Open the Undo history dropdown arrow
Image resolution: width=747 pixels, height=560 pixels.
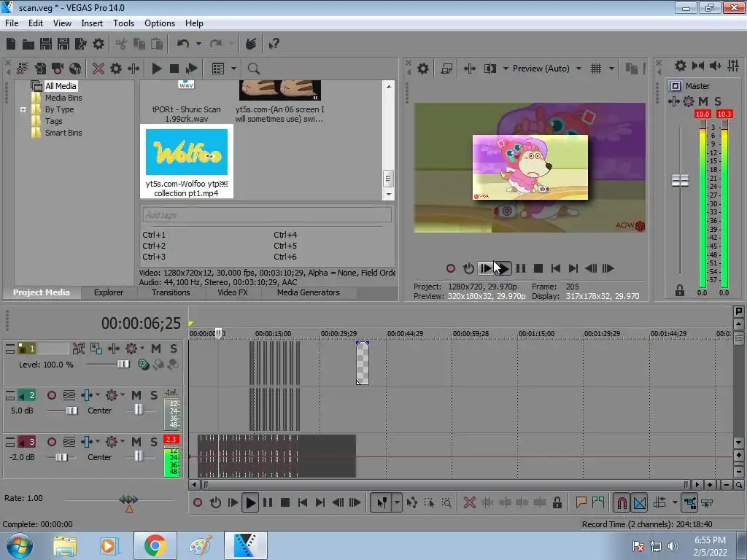198,44
